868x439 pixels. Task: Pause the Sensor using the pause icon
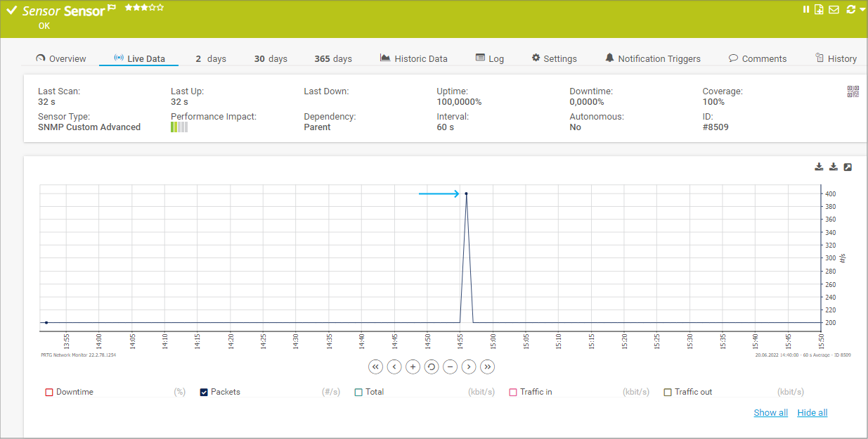pyautogui.click(x=805, y=9)
